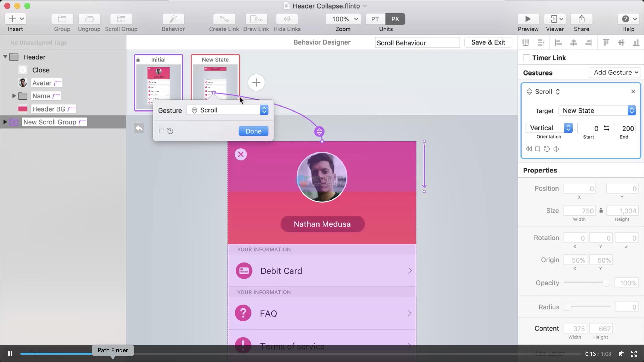Enable the Timer Link checkbox
Screen dimensions: 644x362
[x=527, y=58]
